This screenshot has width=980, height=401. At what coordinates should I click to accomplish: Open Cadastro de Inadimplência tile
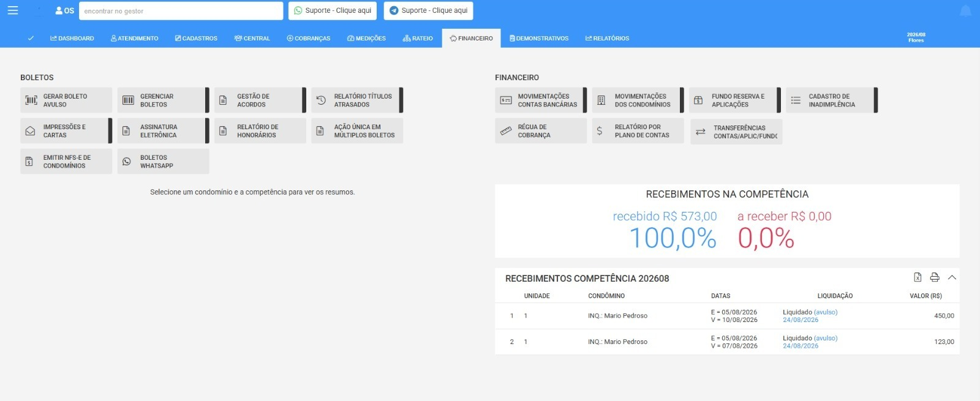click(832, 100)
